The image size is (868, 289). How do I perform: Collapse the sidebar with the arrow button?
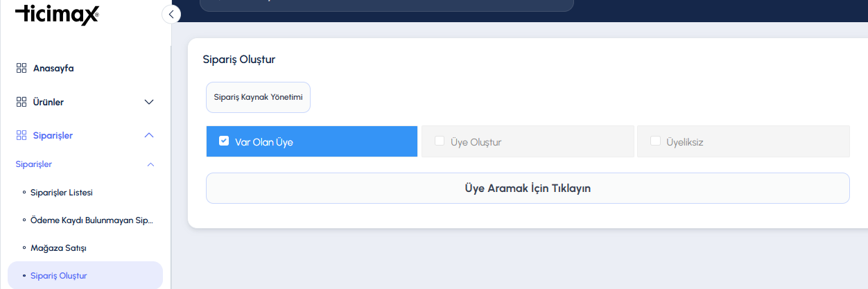coord(171,14)
